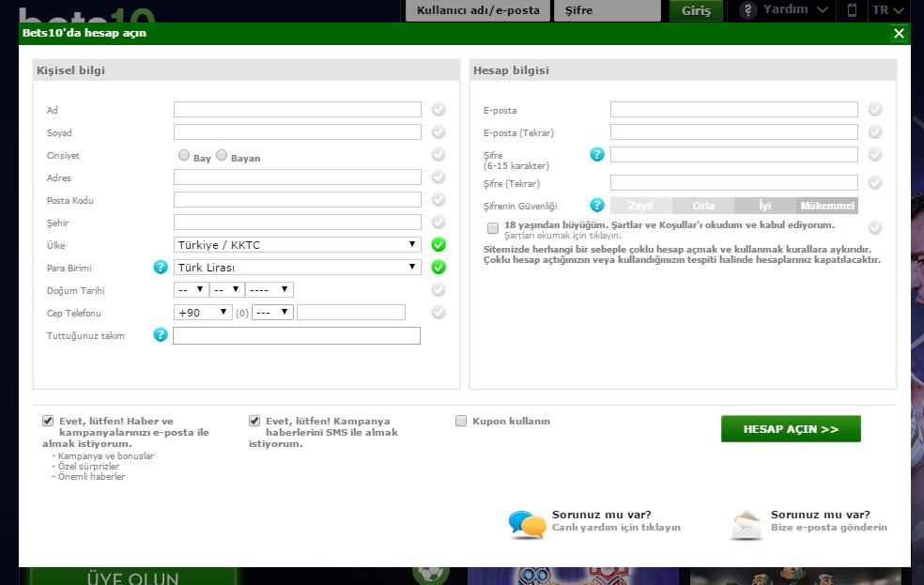Click the green checkmark next to Para Birimi
The image size is (924, 585).
pyautogui.click(x=439, y=267)
